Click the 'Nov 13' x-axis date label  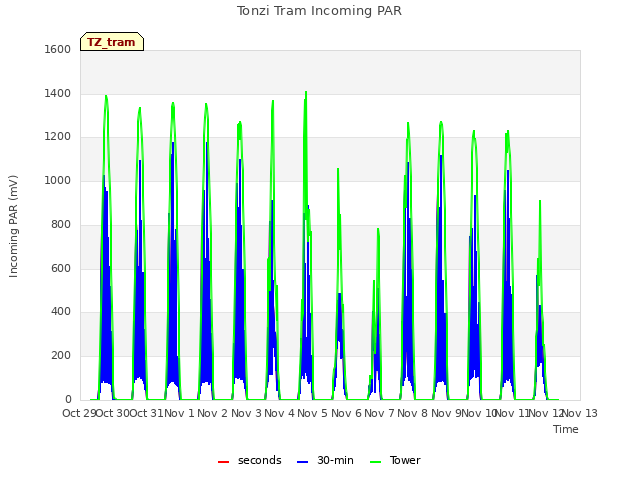(x=580, y=413)
